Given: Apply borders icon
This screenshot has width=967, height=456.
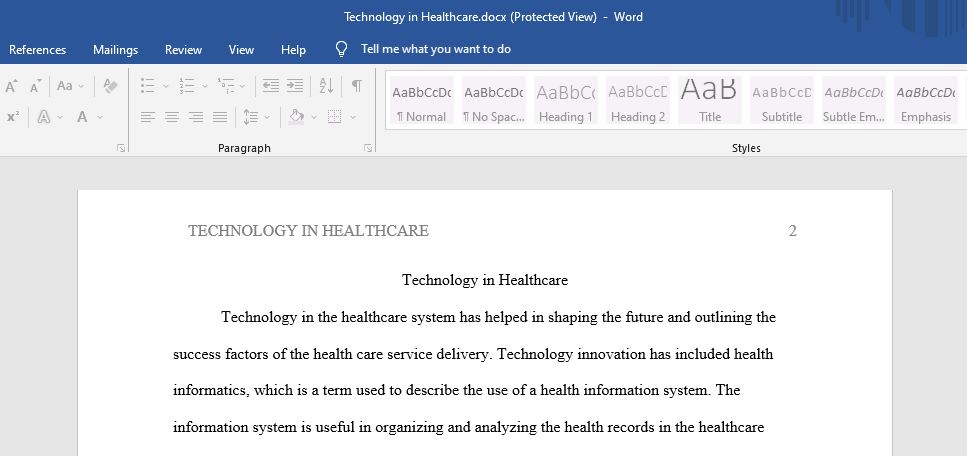Looking at the screenshot, I should point(334,117).
